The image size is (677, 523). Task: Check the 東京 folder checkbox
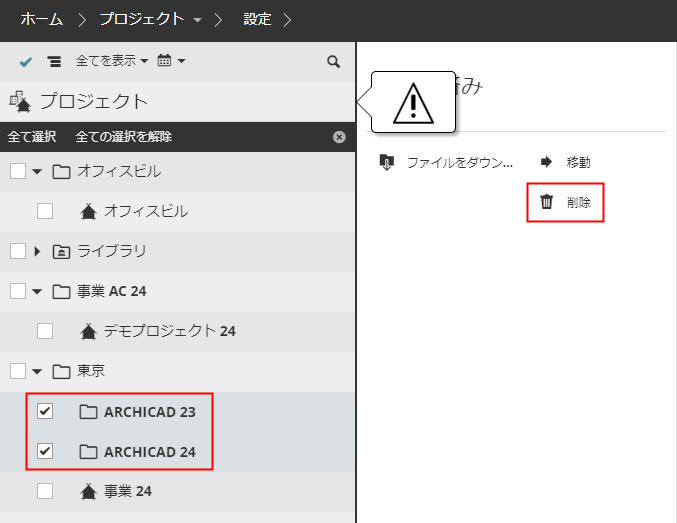point(18,371)
